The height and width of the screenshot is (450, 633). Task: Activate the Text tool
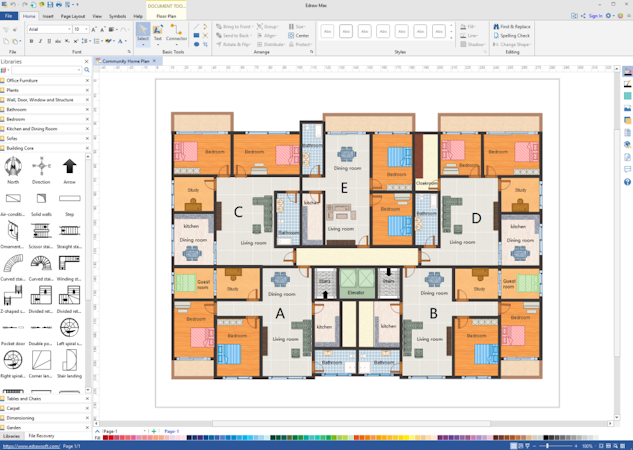[158, 31]
